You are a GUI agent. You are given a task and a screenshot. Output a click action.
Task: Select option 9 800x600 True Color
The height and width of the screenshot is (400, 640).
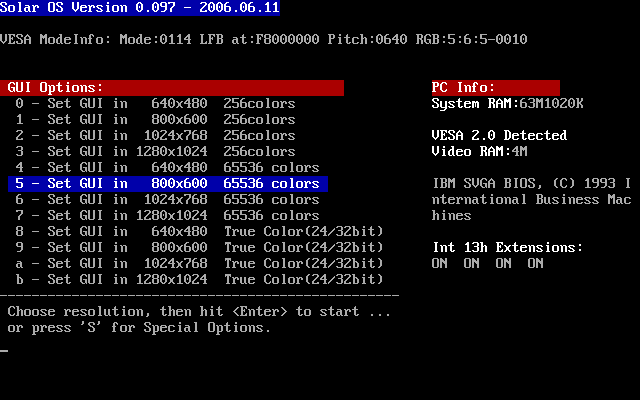[x=199, y=247]
